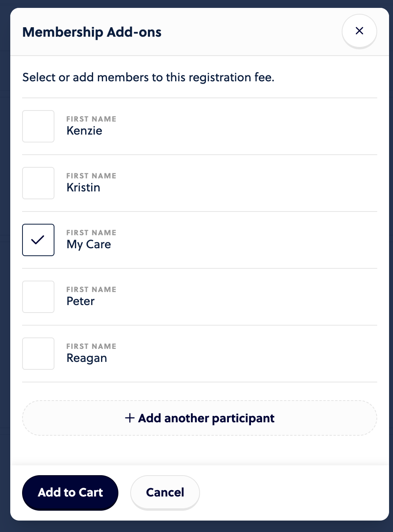Screen dimensions: 393x532
Task: Close the Membership Add-ons dialog with X
Action: coord(359,31)
